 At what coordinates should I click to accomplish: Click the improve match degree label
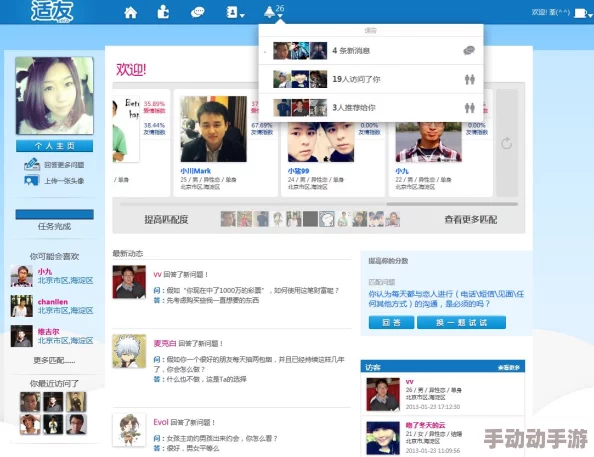166,219
